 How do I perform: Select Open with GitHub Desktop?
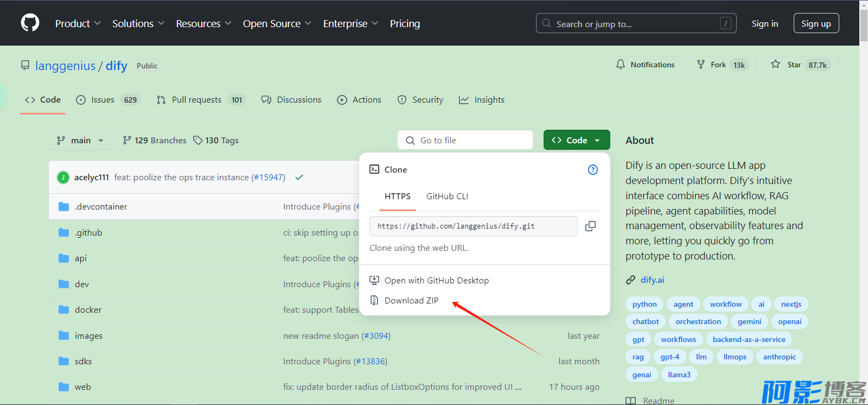(436, 281)
